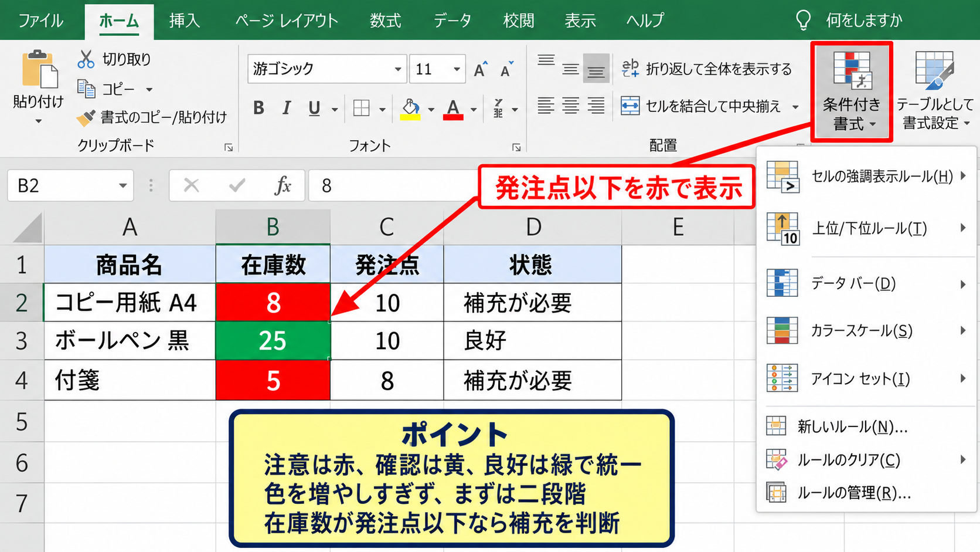Screen dimensions: 980x552
Task: Open the Paste options arrow under 貼り付け
Action: coord(39,121)
